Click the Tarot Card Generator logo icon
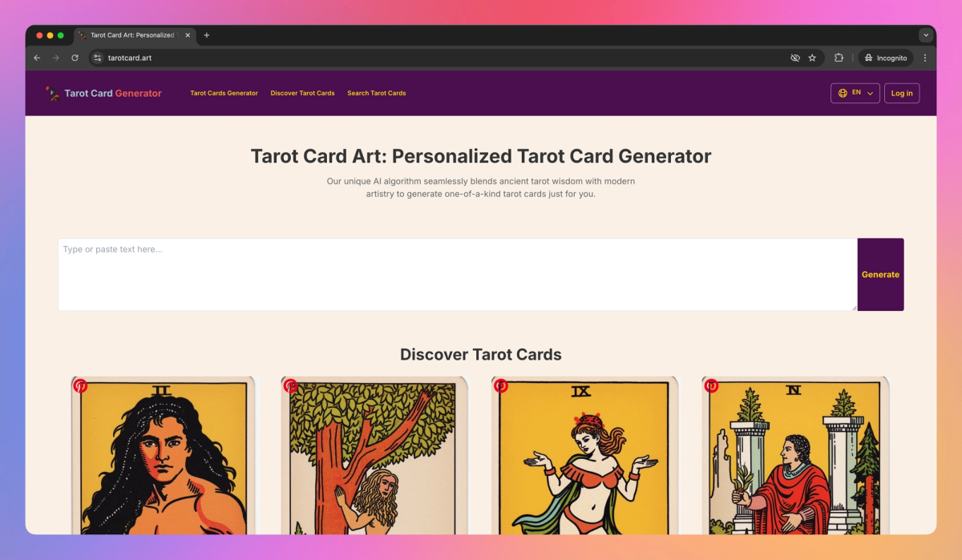 coord(52,93)
